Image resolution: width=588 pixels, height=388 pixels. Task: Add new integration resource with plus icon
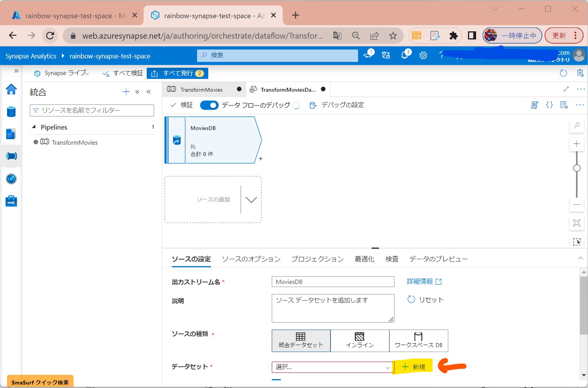point(126,92)
